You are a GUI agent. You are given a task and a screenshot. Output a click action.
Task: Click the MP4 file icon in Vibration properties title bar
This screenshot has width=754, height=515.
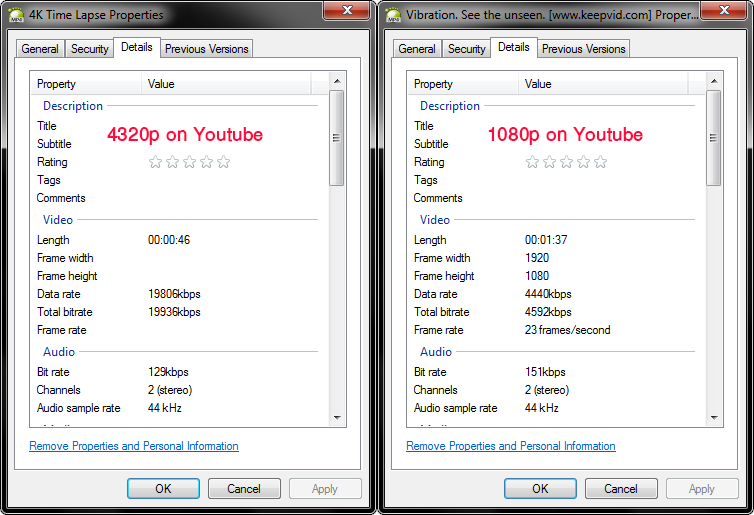click(x=393, y=15)
